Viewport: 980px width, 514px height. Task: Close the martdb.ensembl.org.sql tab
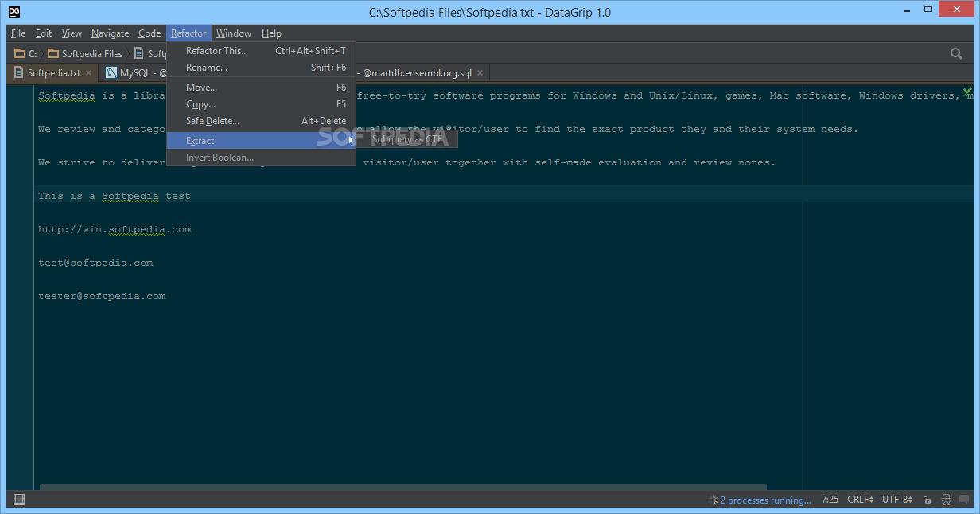480,73
